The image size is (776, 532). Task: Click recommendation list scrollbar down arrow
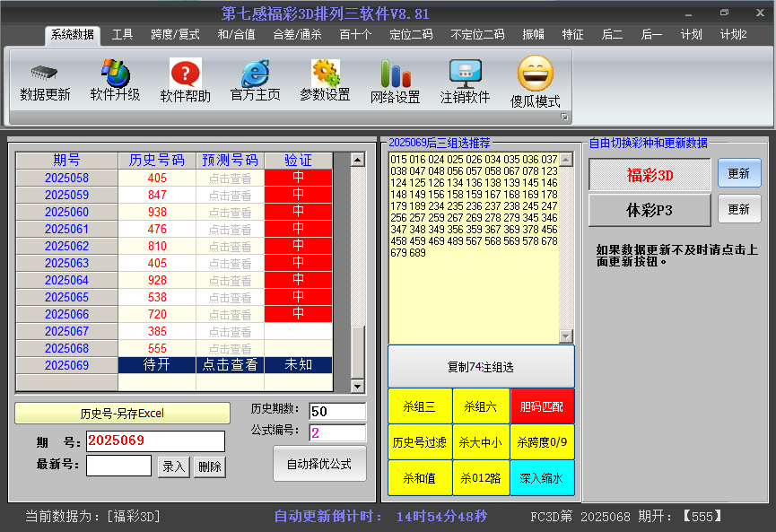tap(566, 336)
